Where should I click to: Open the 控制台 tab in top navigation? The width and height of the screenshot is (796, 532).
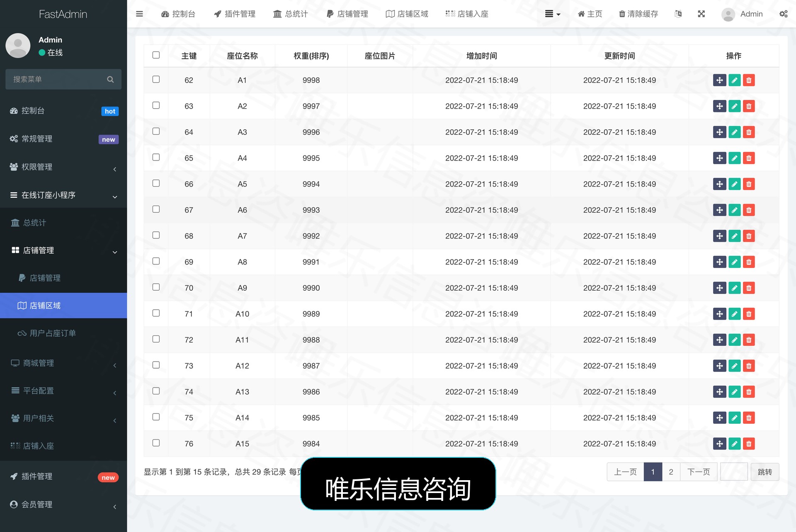click(x=178, y=14)
